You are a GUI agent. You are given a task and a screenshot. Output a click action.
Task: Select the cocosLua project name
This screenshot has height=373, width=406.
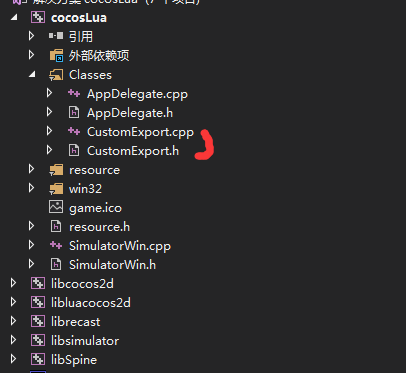point(79,18)
